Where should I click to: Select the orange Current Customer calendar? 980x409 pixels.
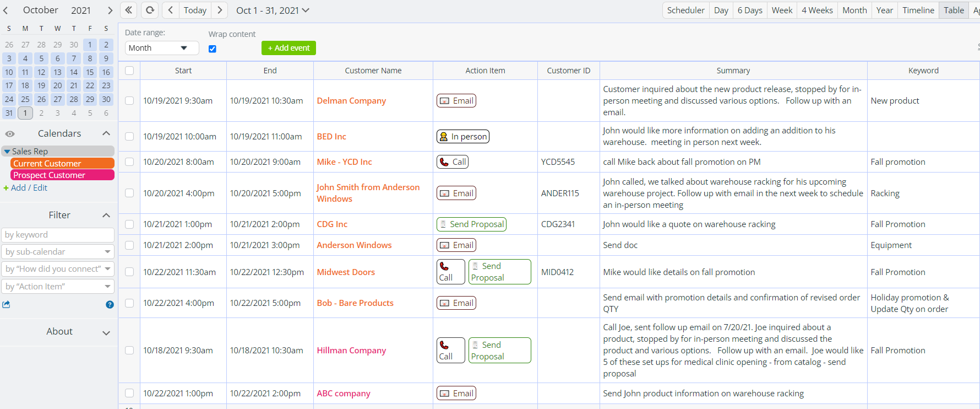[62, 163]
